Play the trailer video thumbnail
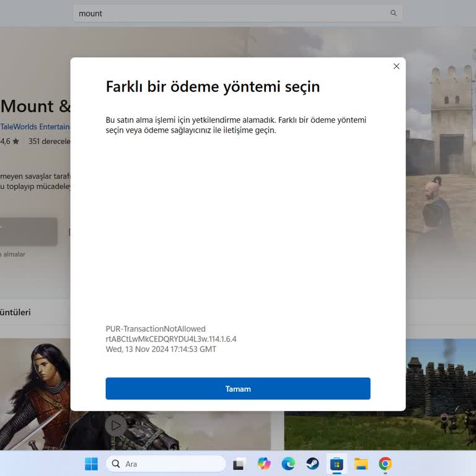The width and height of the screenshot is (476, 476). 116,425
